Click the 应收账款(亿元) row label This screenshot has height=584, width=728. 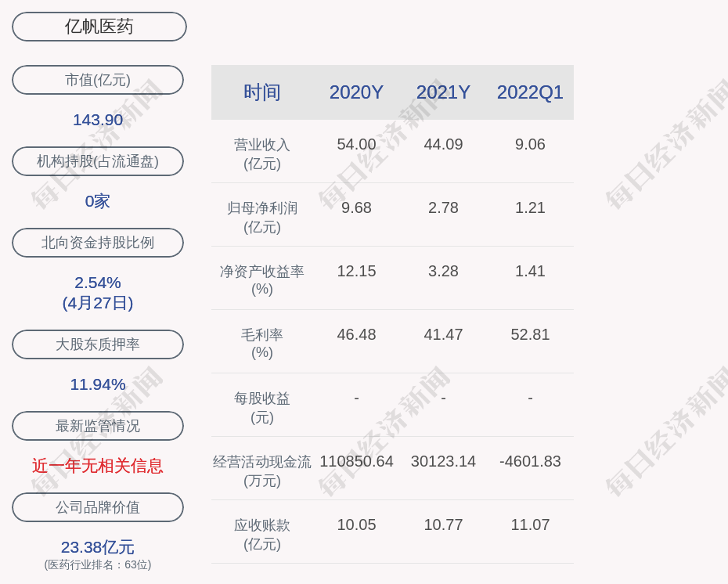coord(262,535)
